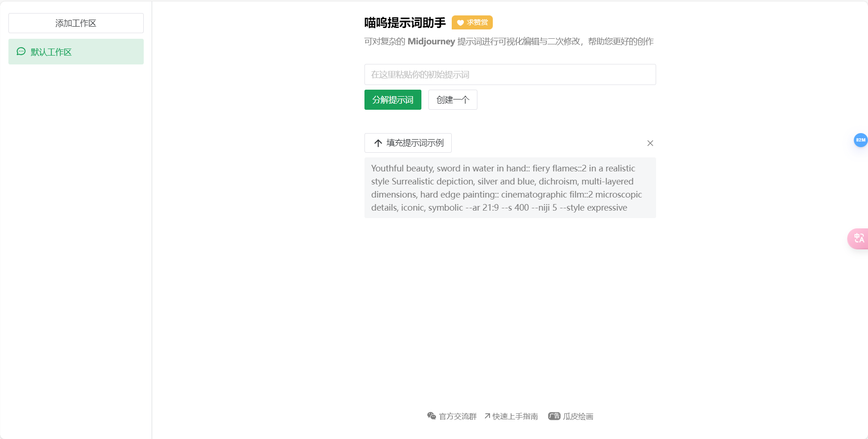Open the pink translate widget on right edge

pyautogui.click(x=859, y=239)
